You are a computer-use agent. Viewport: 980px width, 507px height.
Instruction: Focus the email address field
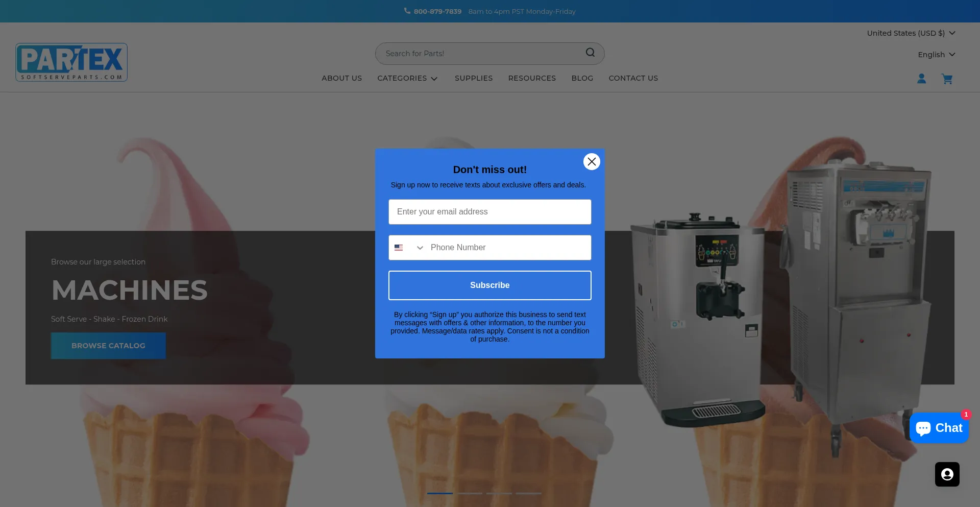pos(489,212)
